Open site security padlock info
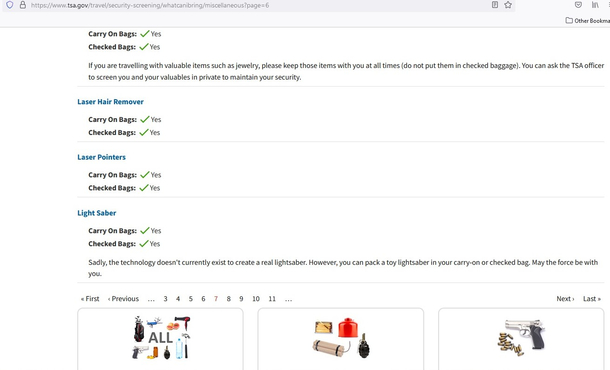Viewport: 610px width, 370px height. 23,5
